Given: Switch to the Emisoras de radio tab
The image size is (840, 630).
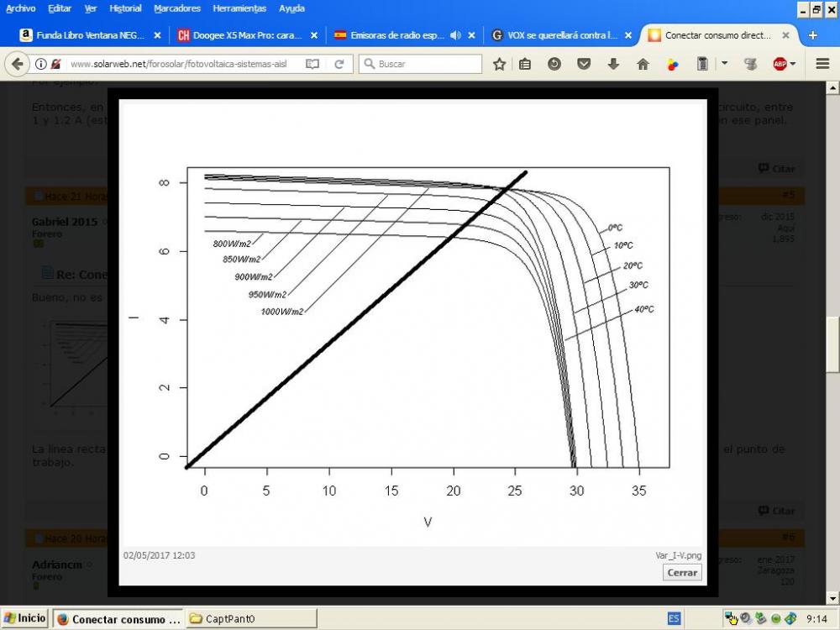Looking at the screenshot, I should tap(405, 35).
